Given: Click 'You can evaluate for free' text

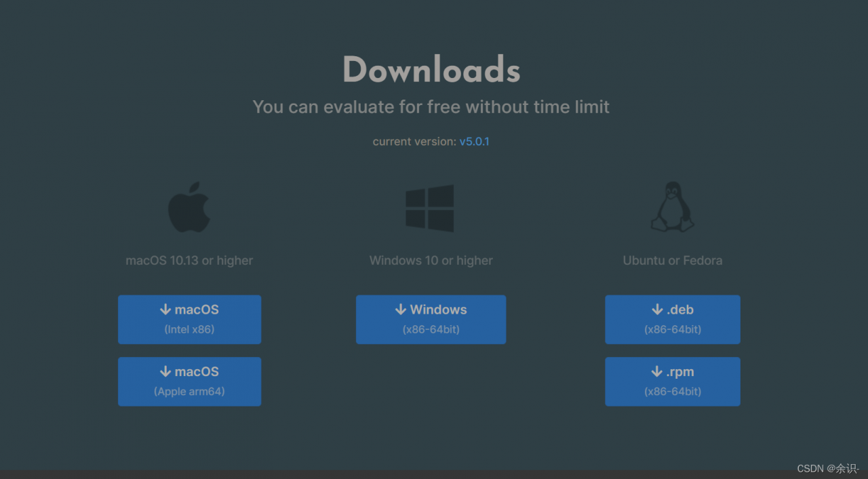Looking at the screenshot, I should (357, 107).
